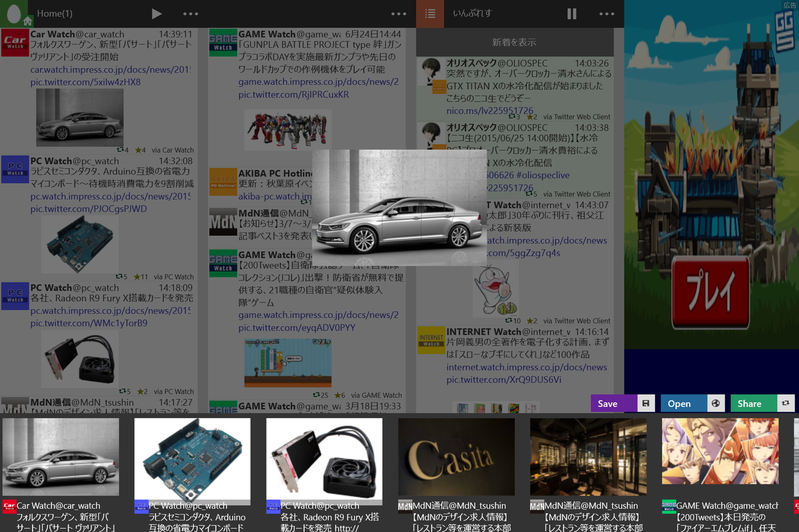Image resolution: width=799 pixels, height=532 pixels.
Task: Click retweet icon on the Car Watch Passat tweet
Action: point(120,150)
